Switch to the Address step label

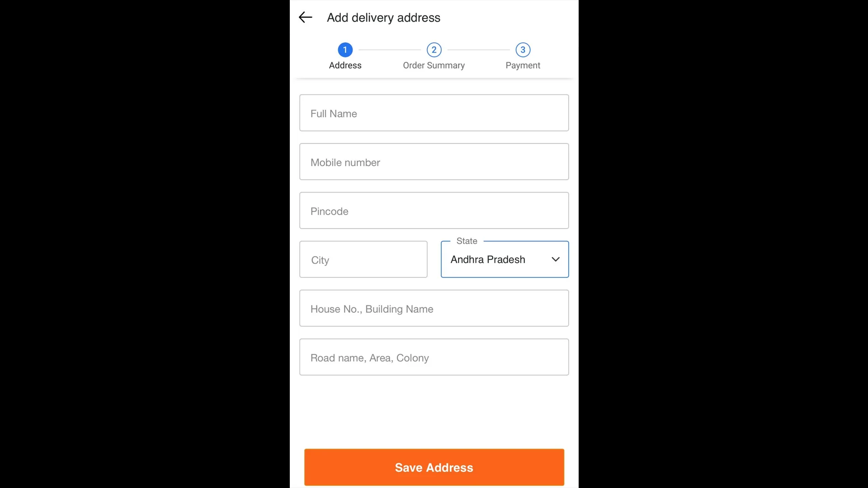point(345,66)
